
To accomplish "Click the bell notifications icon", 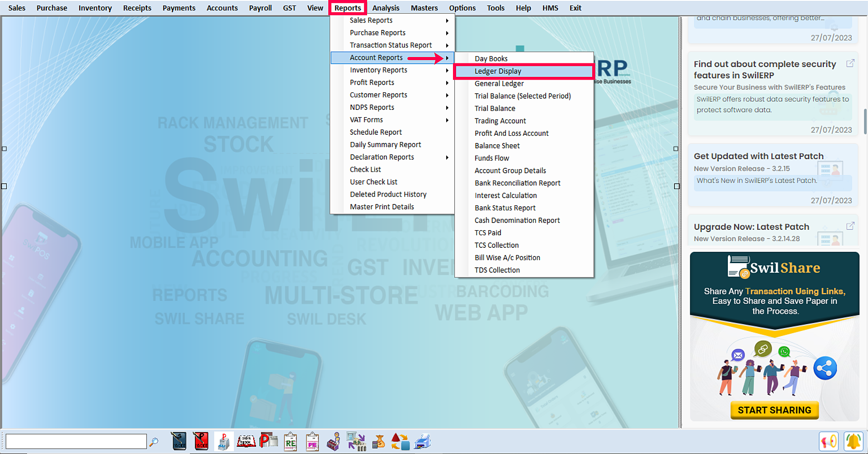I will coord(854,441).
